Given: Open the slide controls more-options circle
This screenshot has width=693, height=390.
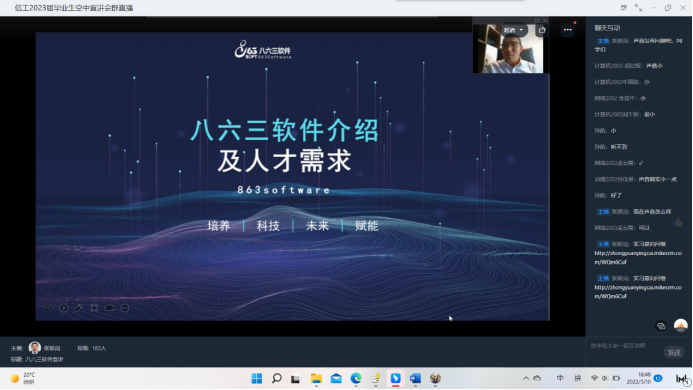Looking at the screenshot, I should [125, 308].
